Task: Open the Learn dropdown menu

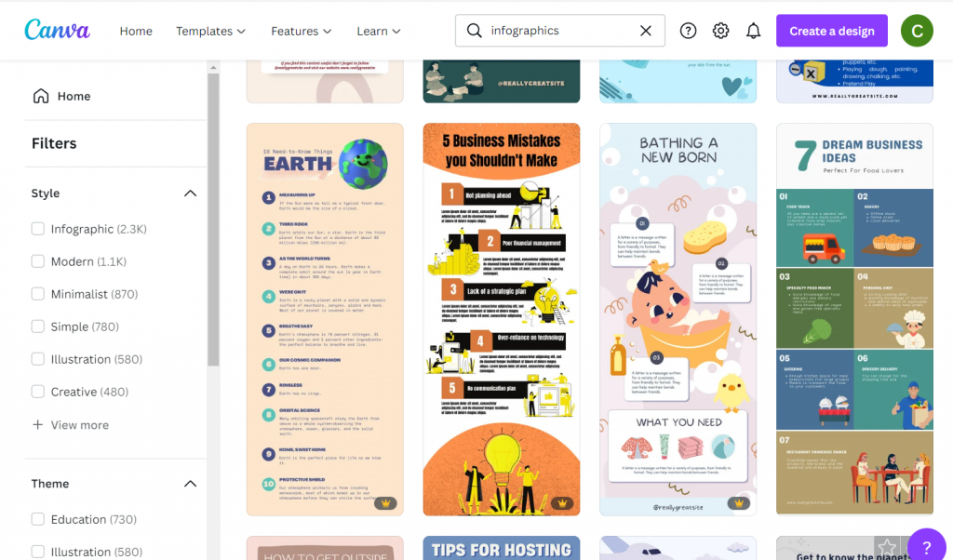Action: (378, 31)
